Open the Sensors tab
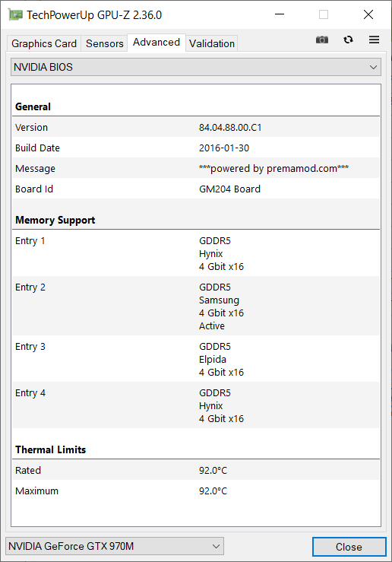The width and height of the screenshot is (392, 562). (x=105, y=43)
